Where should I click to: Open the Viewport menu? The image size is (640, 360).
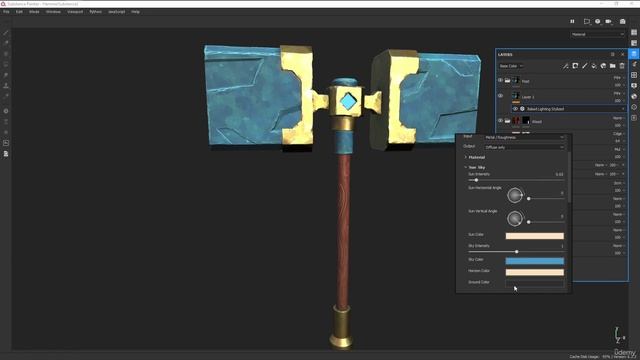pyautogui.click(x=75, y=12)
